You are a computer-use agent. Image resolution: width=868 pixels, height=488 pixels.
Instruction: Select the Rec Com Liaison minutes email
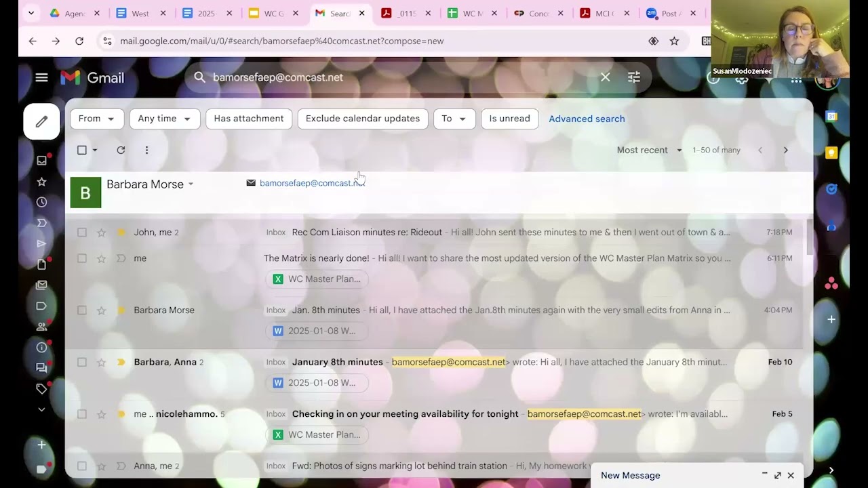coord(82,232)
